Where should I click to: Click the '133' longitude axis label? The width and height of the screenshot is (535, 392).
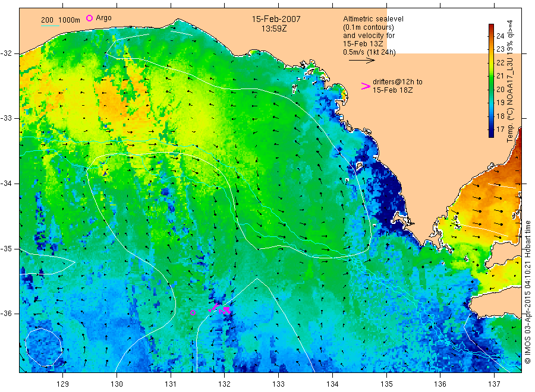pos(278,384)
